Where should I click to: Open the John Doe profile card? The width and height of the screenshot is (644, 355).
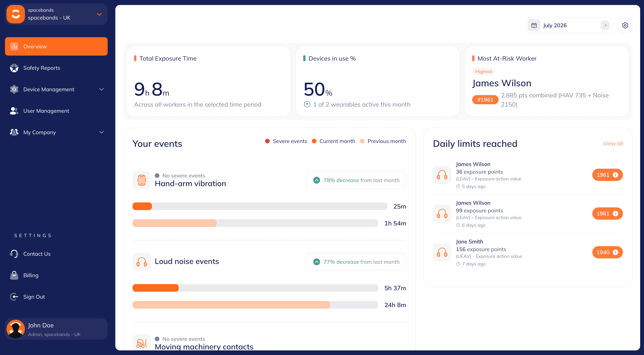coord(56,329)
